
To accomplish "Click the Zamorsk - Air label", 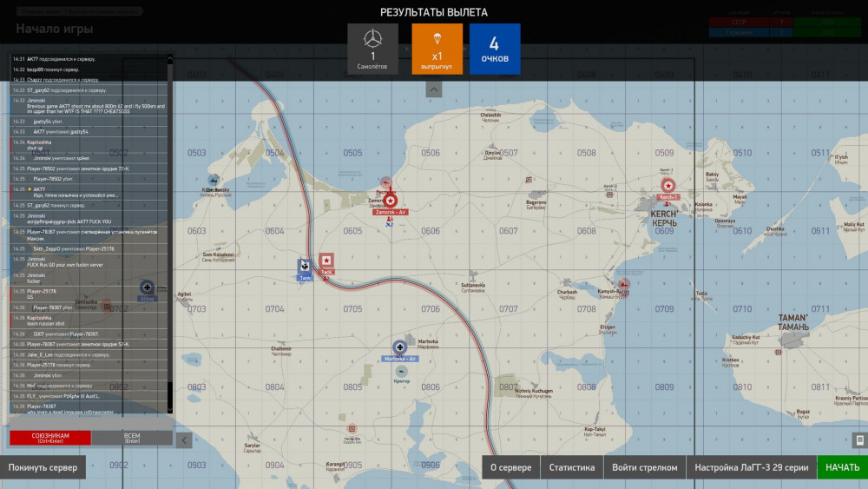I will (x=391, y=212).
